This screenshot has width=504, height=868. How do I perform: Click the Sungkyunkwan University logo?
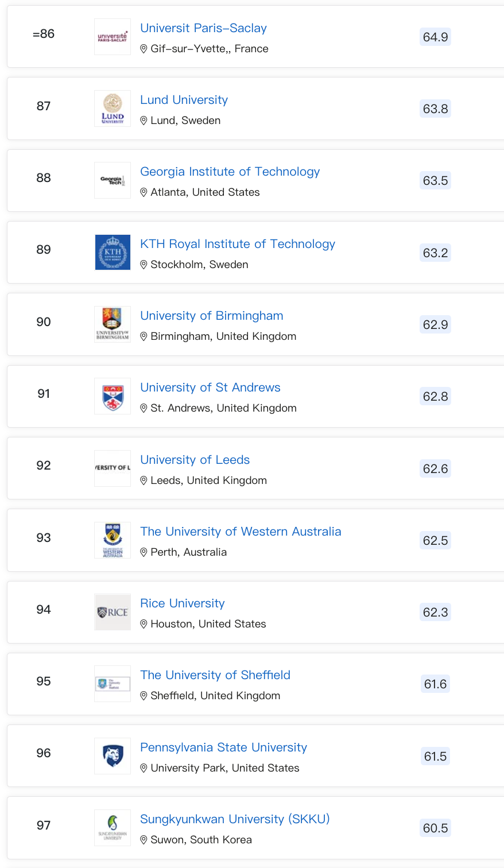113,828
